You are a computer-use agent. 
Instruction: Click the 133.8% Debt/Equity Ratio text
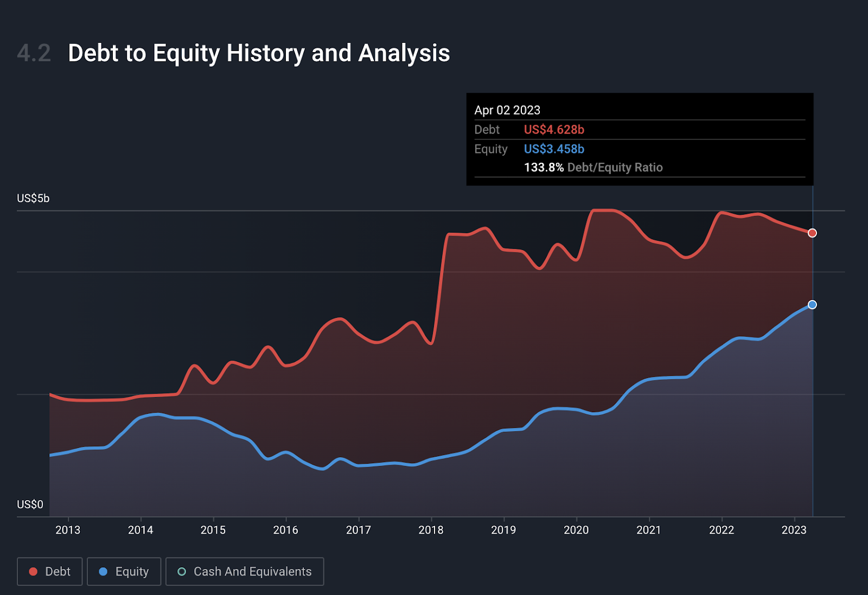593,168
